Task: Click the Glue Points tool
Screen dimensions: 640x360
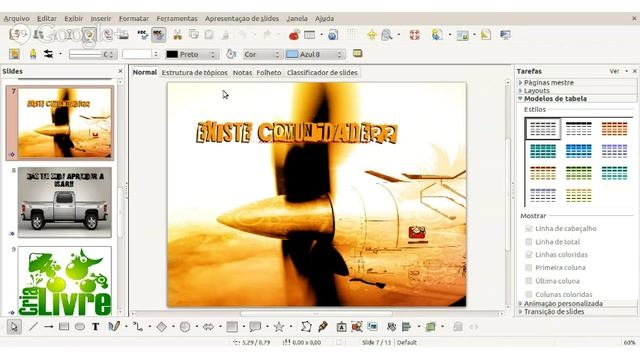Action: [x=323, y=327]
